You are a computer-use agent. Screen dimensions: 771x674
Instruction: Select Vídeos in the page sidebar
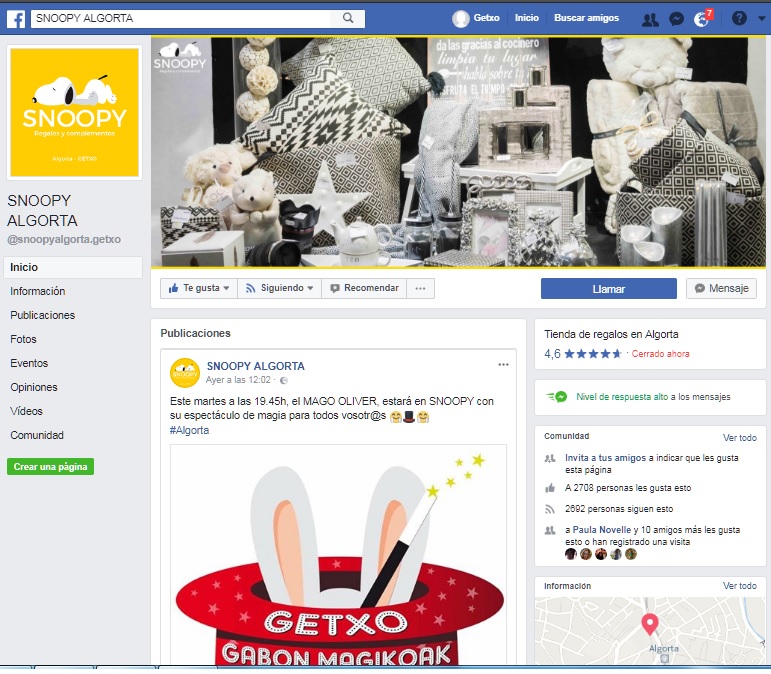[x=26, y=411]
